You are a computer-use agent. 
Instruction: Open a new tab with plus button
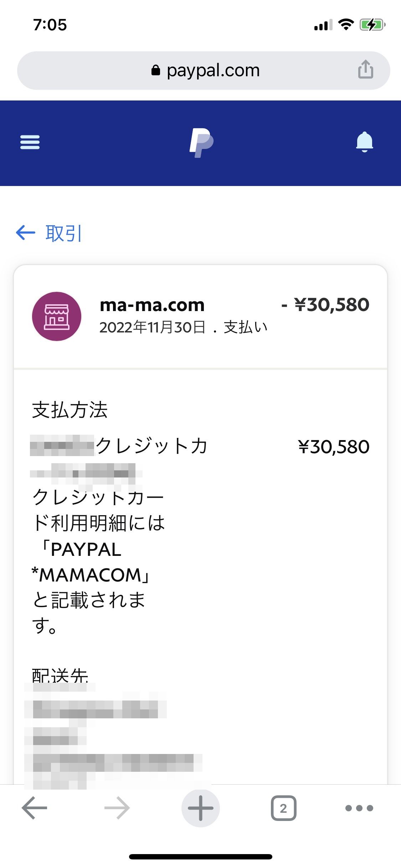[x=200, y=808]
